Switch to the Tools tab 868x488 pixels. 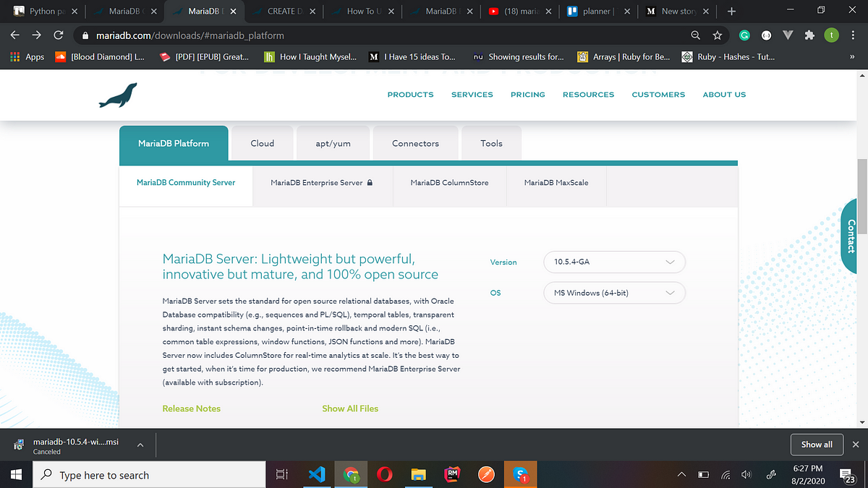[491, 143]
